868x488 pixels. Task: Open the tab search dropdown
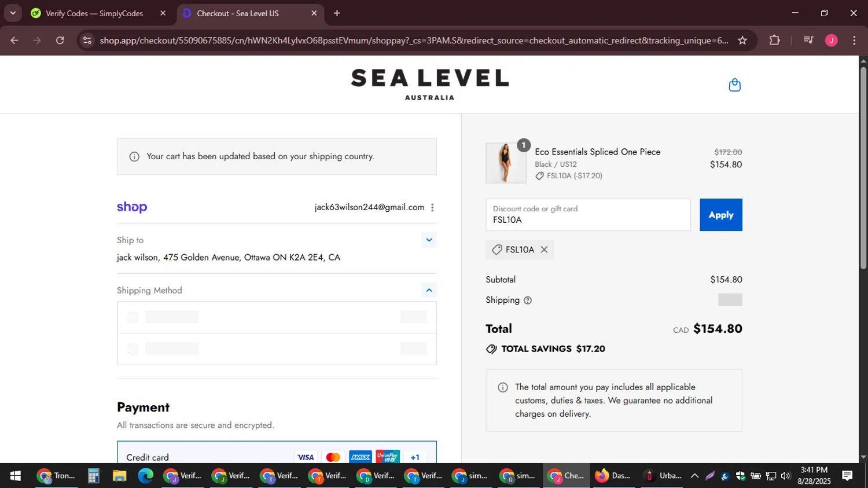(13, 13)
